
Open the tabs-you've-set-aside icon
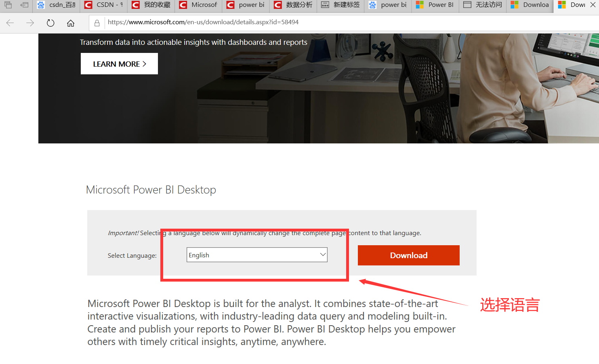[x=8, y=5]
